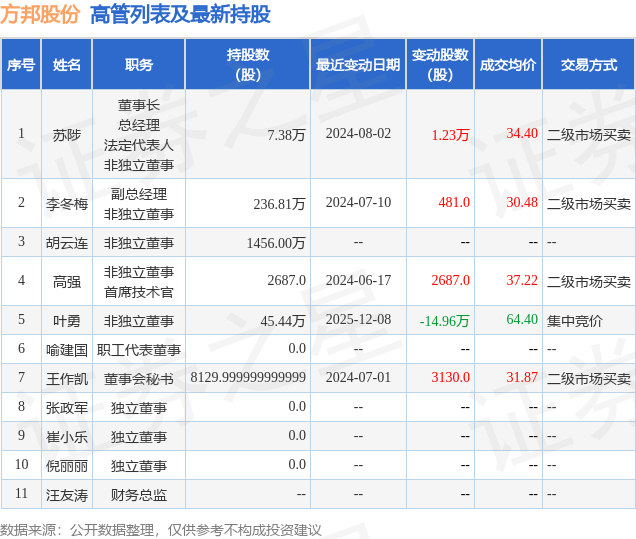Image resolution: width=636 pixels, height=539 pixels.
Task: Click 二级市场买卖 in 苏陟's row
Action: (x=589, y=135)
